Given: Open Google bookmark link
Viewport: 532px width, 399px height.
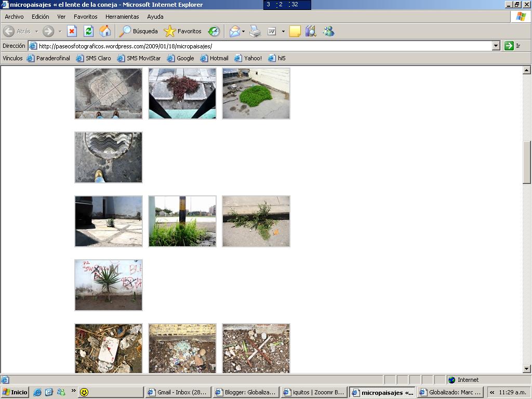Looking at the screenshot, I should point(180,58).
